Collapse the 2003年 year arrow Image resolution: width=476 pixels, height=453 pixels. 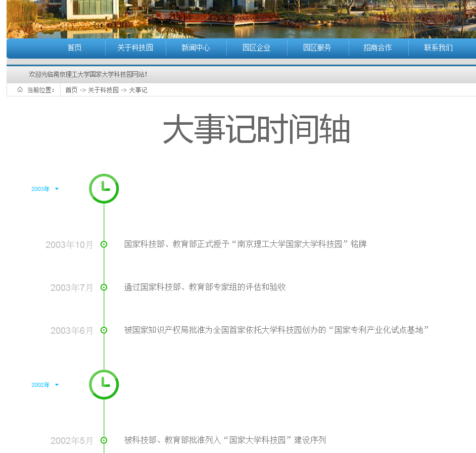pos(57,189)
